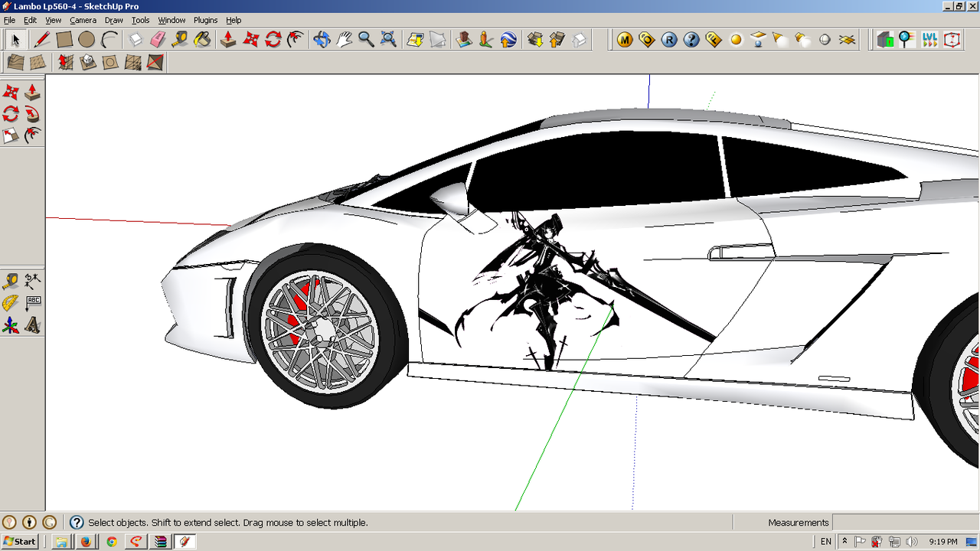Pick Rotate tool in top toolbar
The height and width of the screenshot is (551, 980).
(273, 39)
